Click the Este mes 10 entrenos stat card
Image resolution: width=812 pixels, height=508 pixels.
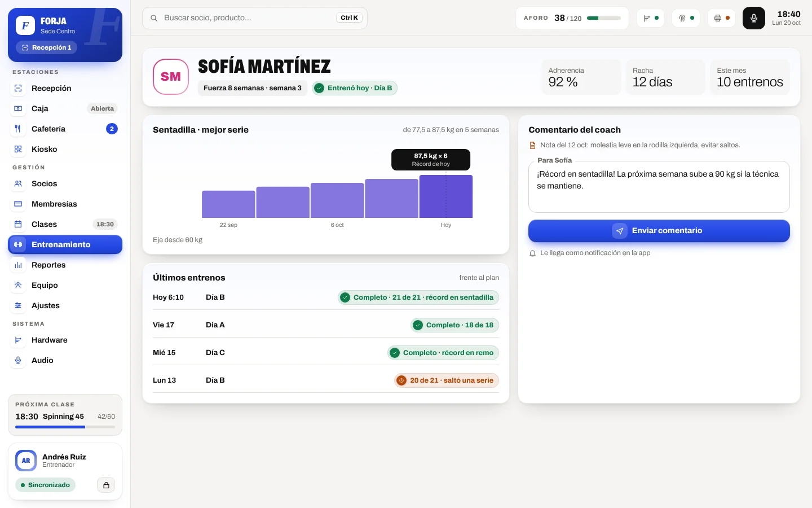pyautogui.click(x=750, y=77)
